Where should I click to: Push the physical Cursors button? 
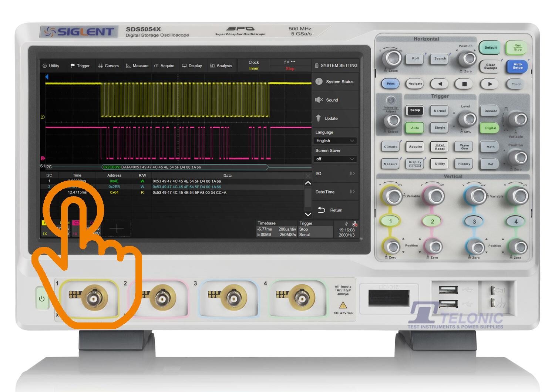click(x=391, y=146)
